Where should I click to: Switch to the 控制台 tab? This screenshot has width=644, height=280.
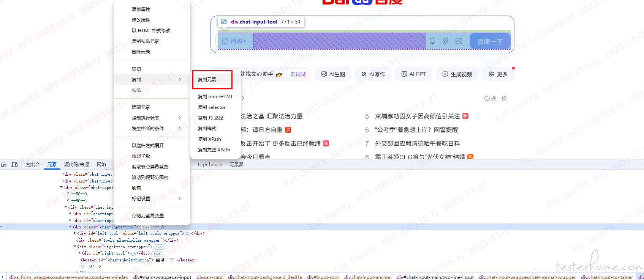33,165
